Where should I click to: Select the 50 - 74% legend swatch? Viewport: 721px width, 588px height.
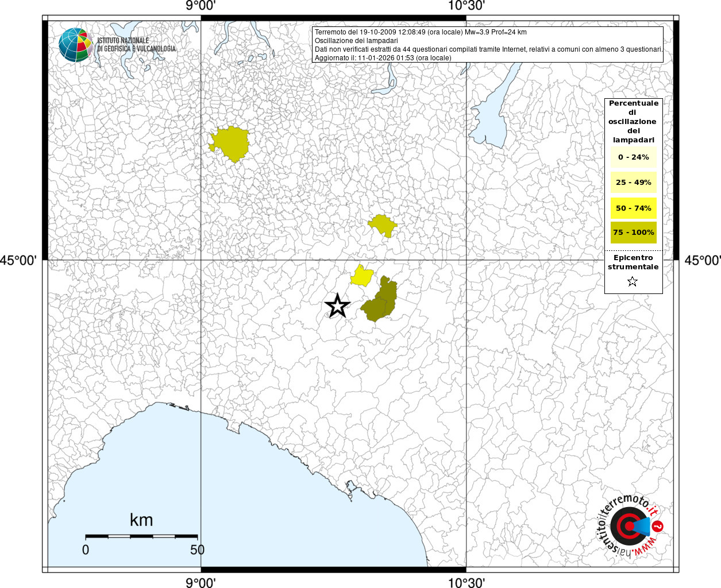[x=634, y=208]
